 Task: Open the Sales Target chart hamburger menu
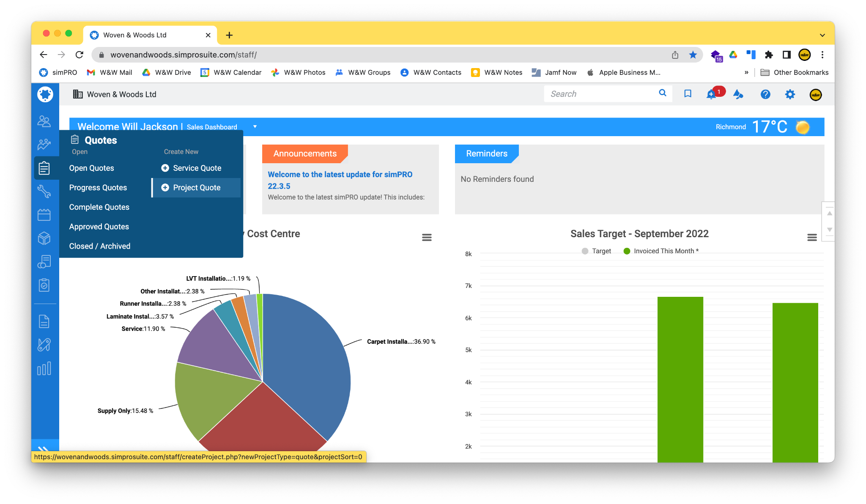click(811, 238)
